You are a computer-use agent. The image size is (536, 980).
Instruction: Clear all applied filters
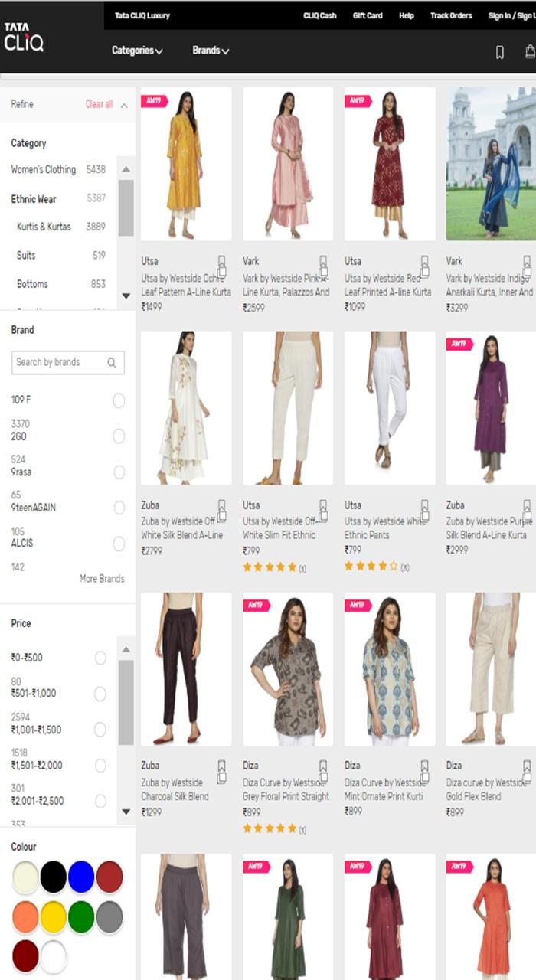[x=99, y=104]
